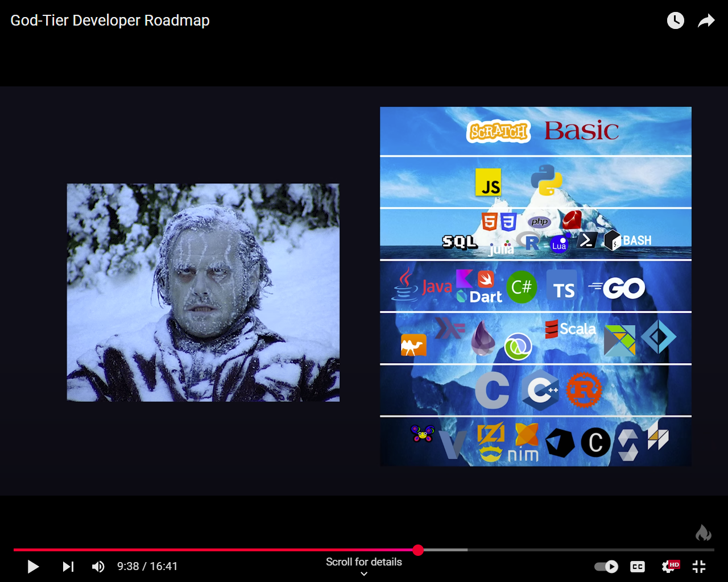The width and height of the screenshot is (728, 582).
Task: Click the GO logo
Action: click(x=617, y=288)
